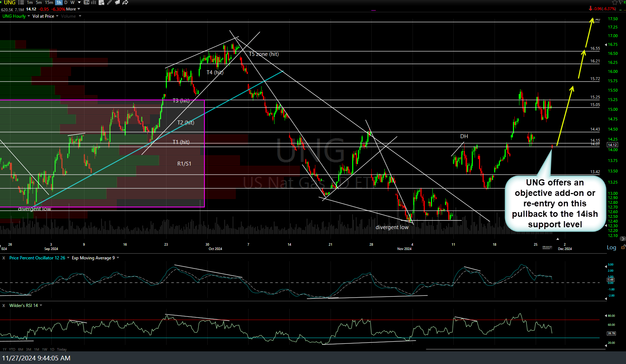Viewport: 626px width, 364px height.
Task: Set chart range to 3M
Action: point(29,349)
